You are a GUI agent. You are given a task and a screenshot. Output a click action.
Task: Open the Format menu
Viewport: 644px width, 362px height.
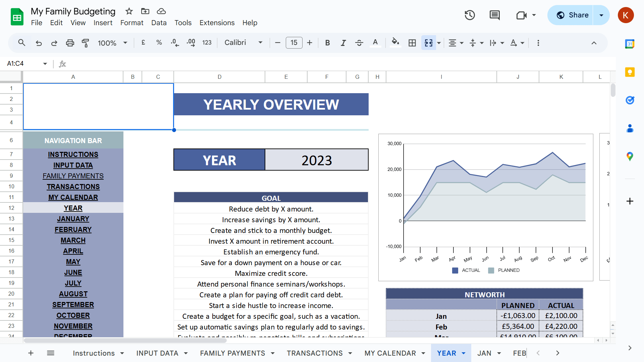pyautogui.click(x=132, y=23)
